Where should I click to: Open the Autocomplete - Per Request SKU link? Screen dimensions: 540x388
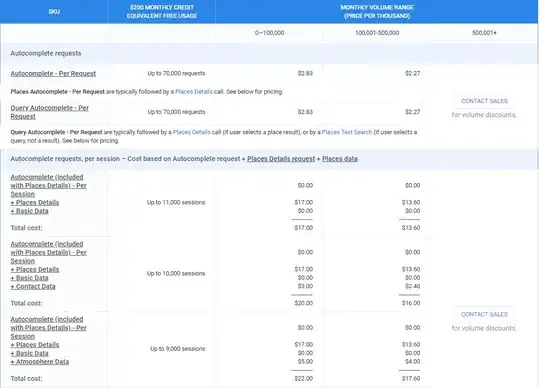coord(53,73)
